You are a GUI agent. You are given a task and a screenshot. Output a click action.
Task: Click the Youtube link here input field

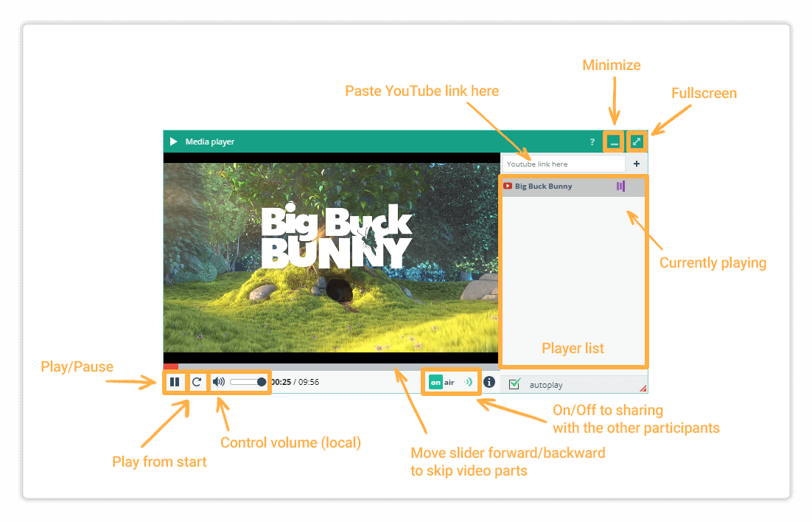coord(564,164)
